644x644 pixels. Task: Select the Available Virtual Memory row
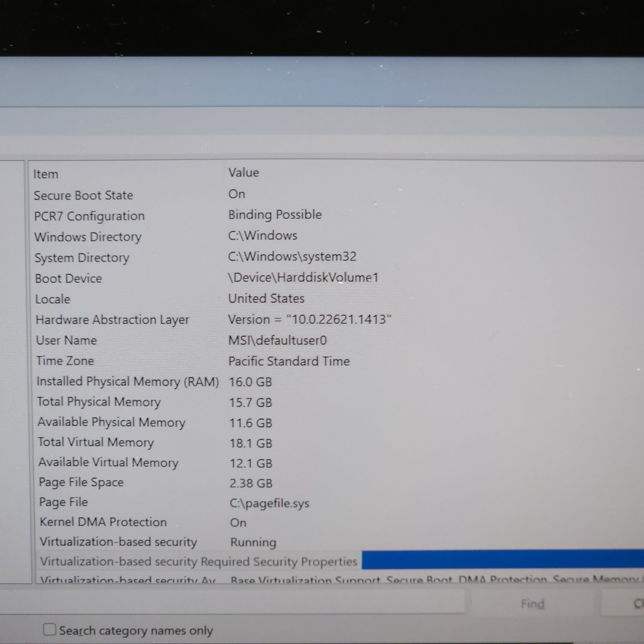[x=108, y=462]
